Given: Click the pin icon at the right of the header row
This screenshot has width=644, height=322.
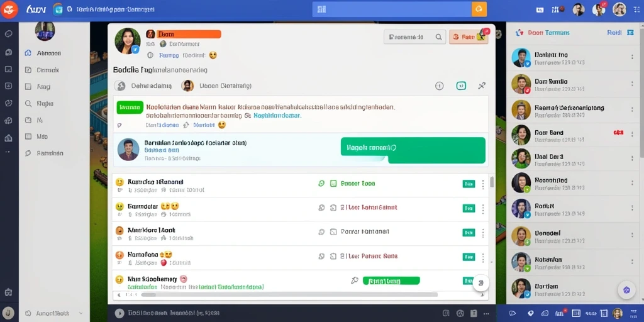Looking at the screenshot, I should coord(482,86).
